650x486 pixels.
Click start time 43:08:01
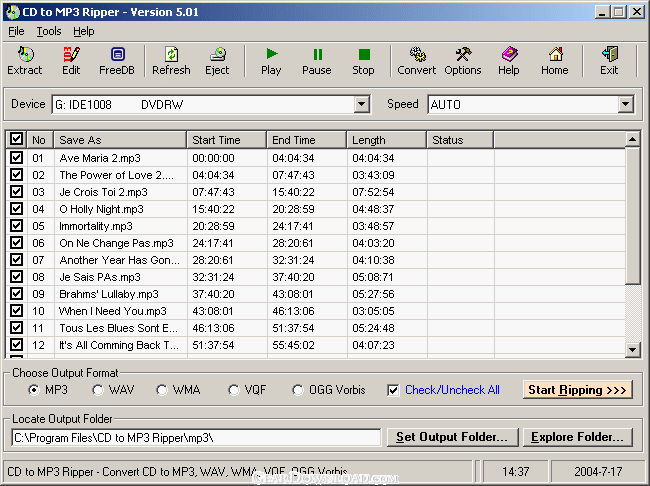(x=213, y=311)
